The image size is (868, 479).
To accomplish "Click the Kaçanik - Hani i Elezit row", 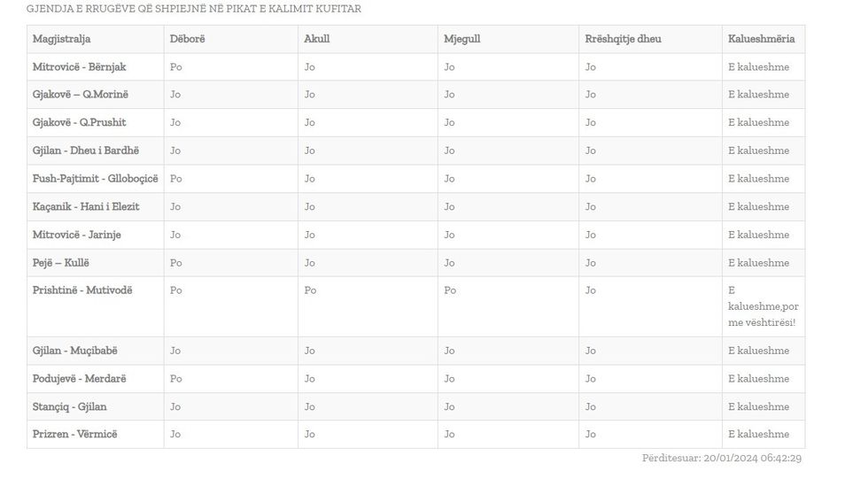I will (x=85, y=207).
